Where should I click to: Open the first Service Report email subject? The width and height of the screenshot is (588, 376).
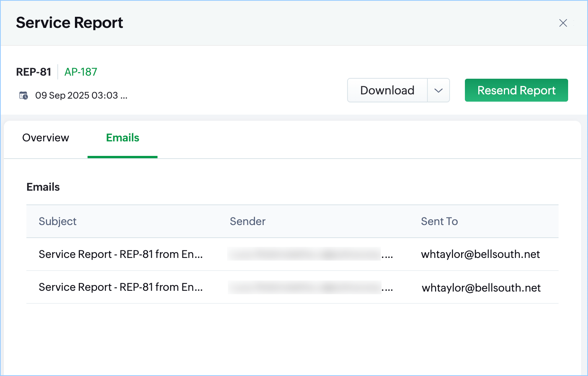(x=120, y=254)
